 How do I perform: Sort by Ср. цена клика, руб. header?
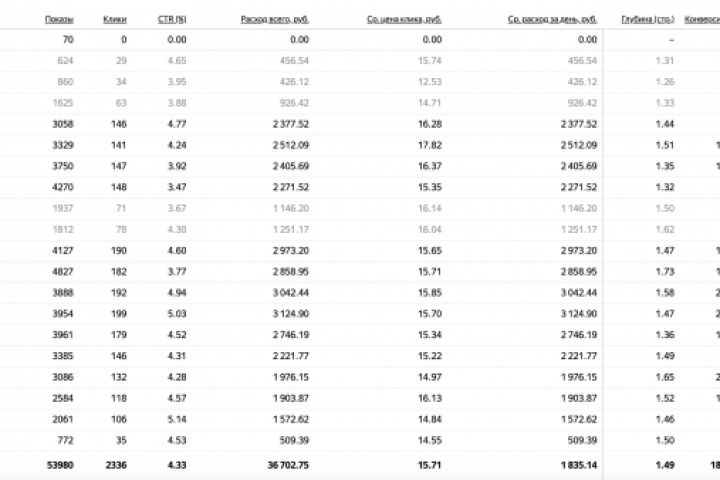(x=404, y=19)
